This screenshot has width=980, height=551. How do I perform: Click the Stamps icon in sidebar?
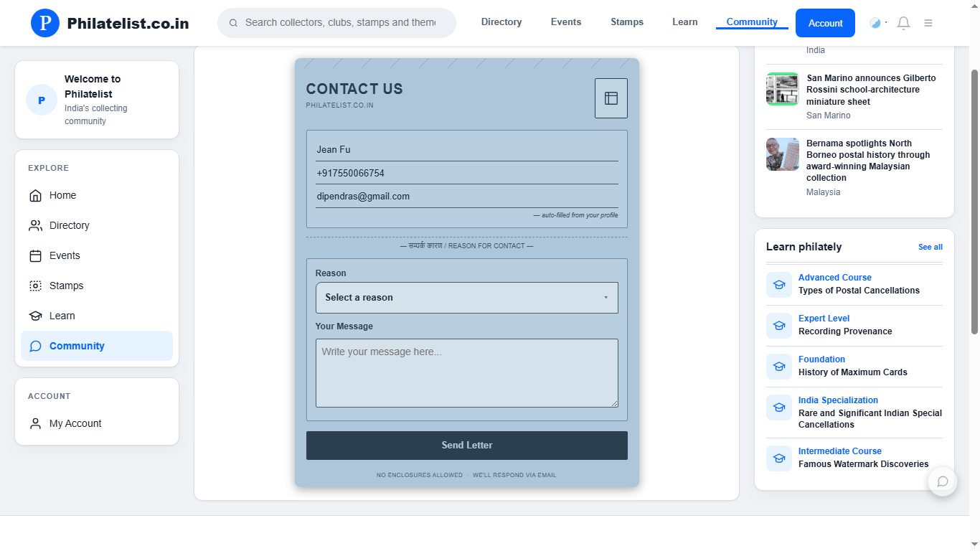tap(35, 286)
